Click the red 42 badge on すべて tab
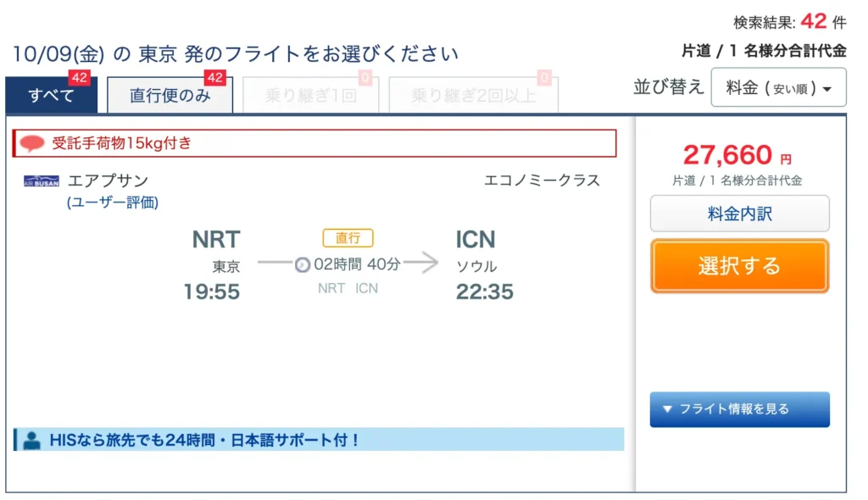 (79, 78)
